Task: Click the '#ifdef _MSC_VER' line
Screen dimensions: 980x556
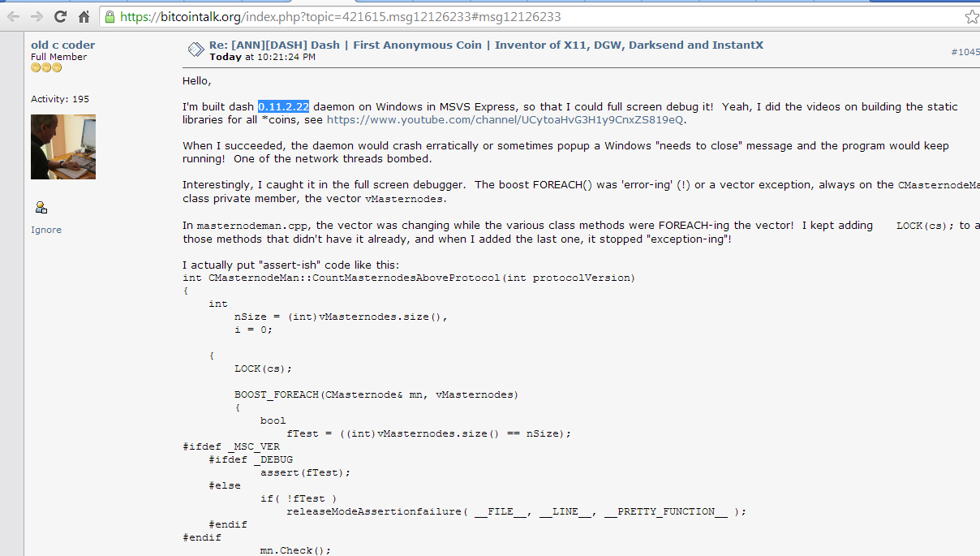Action: pos(231,446)
